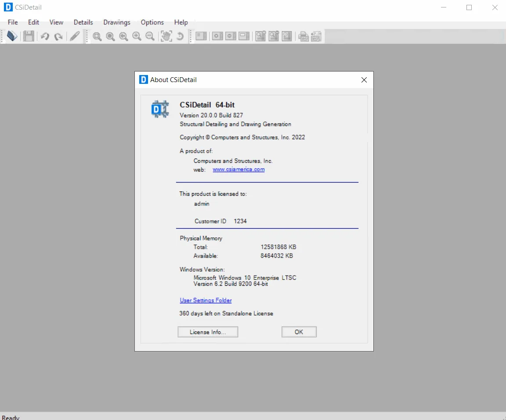The height and width of the screenshot is (420, 506).
Task: Click 'Structural Detailing and Drawing Generation' text
Action: pos(235,124)
